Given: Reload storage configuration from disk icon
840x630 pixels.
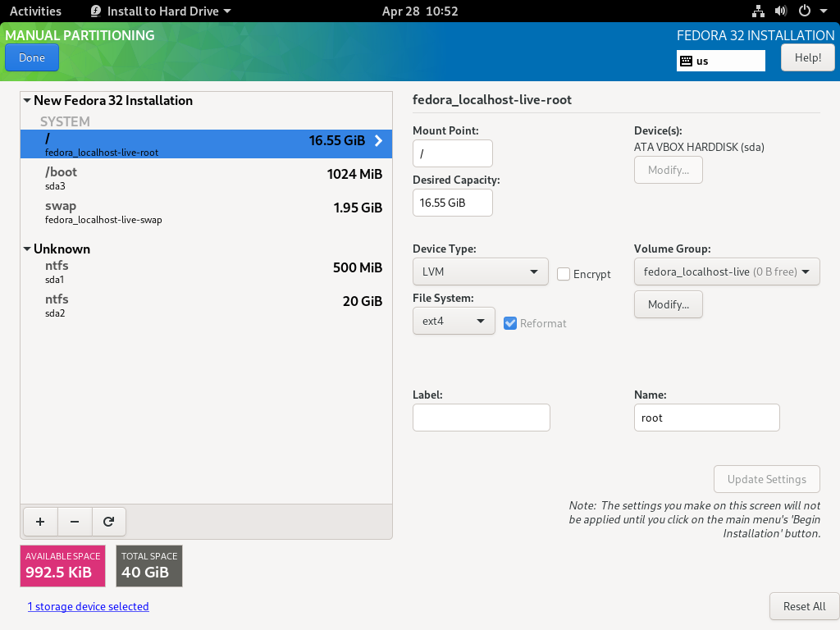Looking at the screenshot, I should point(109,522).
